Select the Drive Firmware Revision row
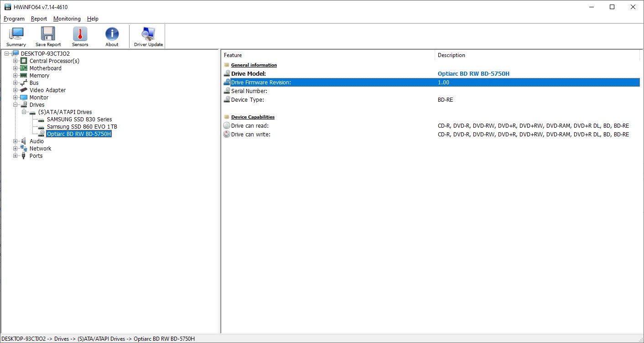Image resolution: width=644 pixels, height=343 pixels. pos(431,82)
